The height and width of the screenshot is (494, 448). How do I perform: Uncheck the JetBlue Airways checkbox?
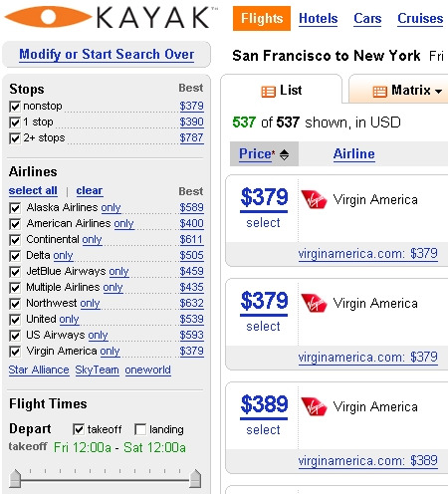(15, 272)
